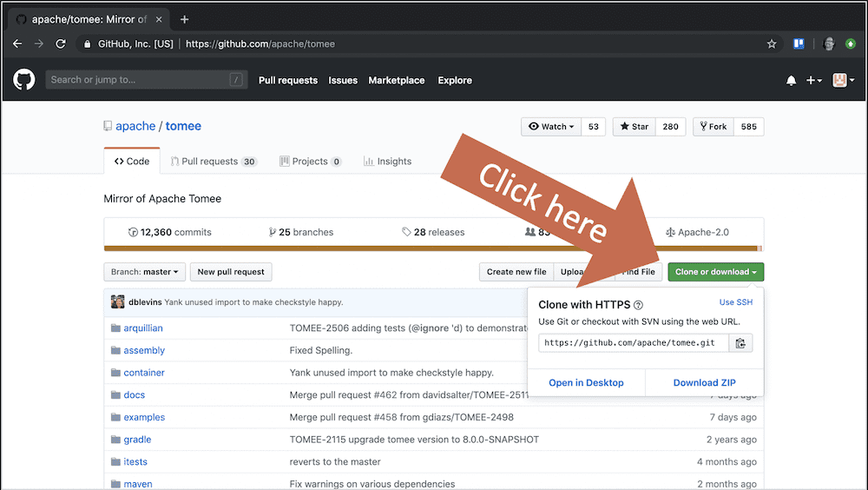Open notifications bell icon

click(791, 81)
